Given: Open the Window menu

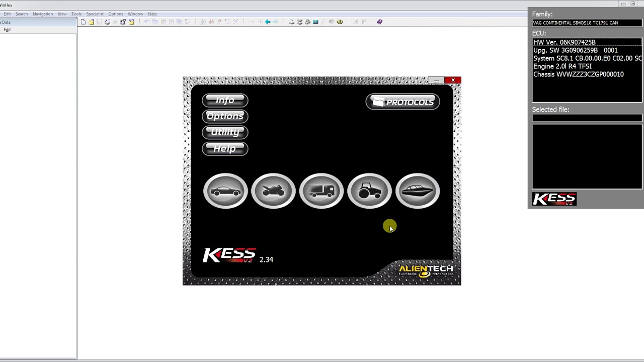Looking at the screenshot, I should pyautogui.click(x=135, y=14).
